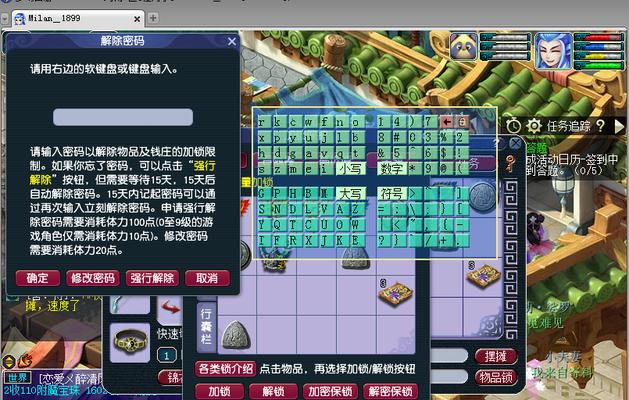
Task: Select the gray stone item below the soft keyboard
Action: pyautogui.click(x=355, y=258)
